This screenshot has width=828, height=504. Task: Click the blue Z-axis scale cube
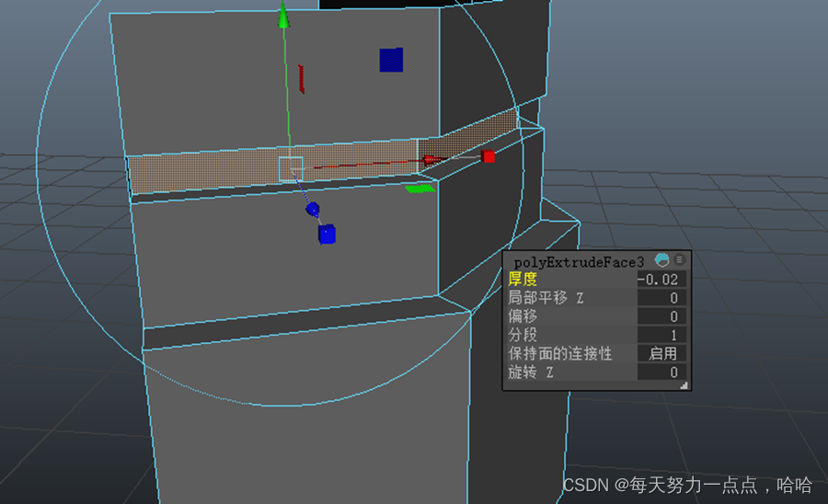pyautogui.click(x=327, y=235)
